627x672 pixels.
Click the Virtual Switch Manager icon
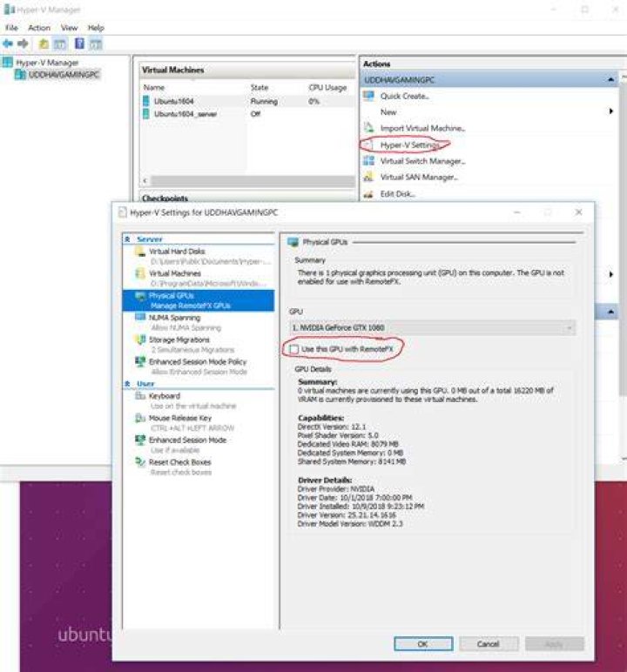368,161
